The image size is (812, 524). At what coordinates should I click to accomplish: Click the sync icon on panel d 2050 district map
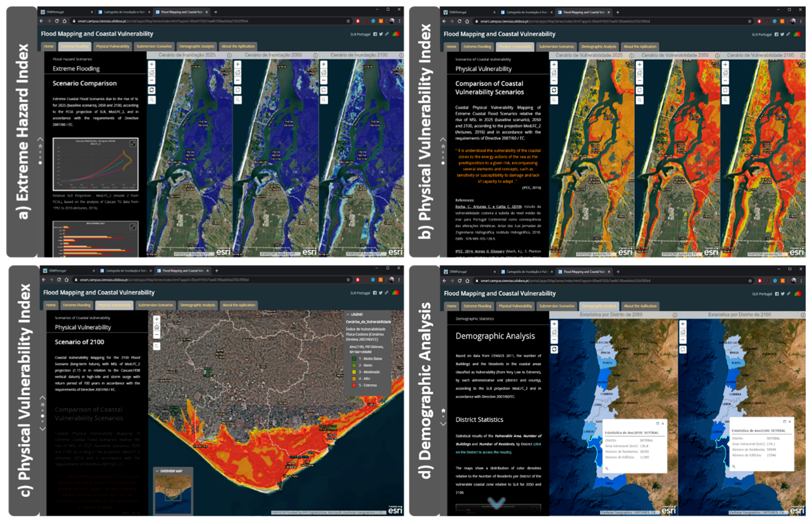554,350
